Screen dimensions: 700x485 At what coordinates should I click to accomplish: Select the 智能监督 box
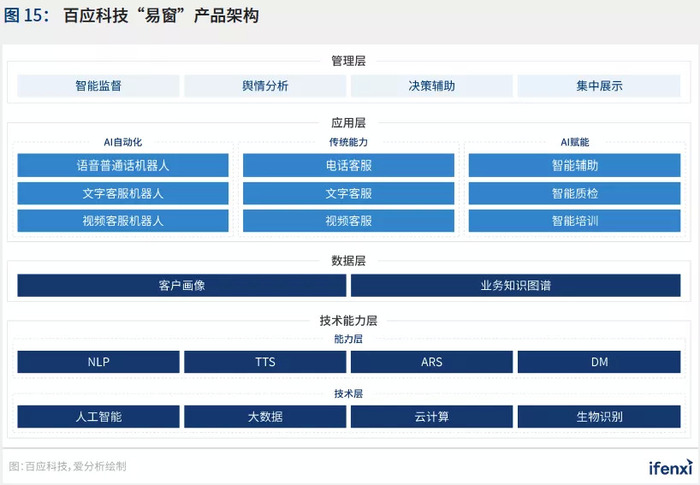click(98, 86)
